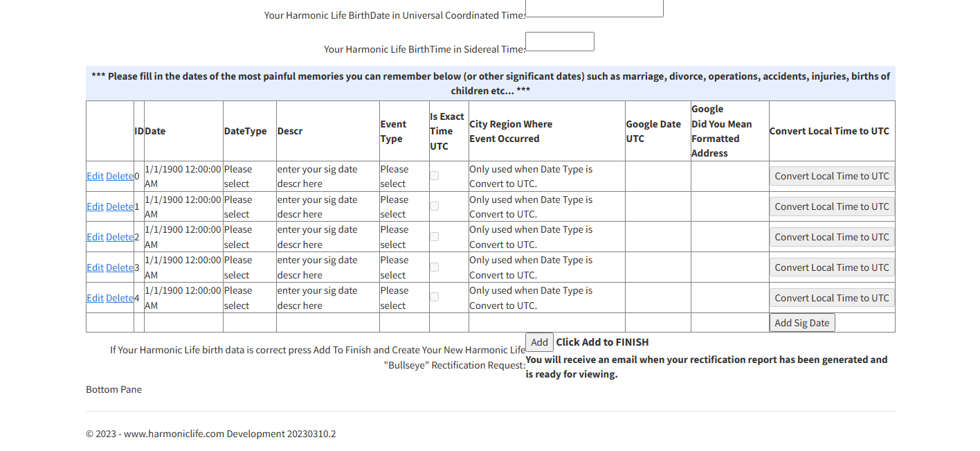Click Edit link for row ID 0
980x451 pixels.
click(x=95, y=176)
